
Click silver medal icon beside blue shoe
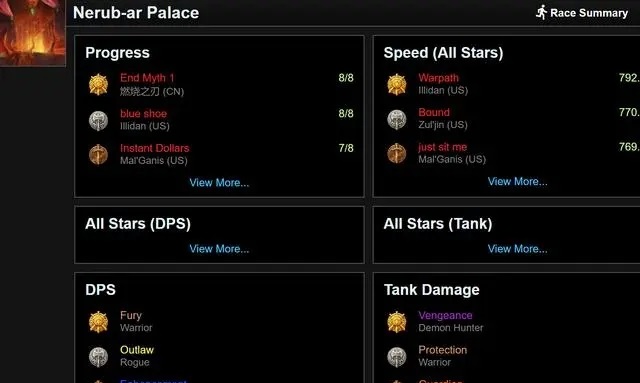[98, 120]
